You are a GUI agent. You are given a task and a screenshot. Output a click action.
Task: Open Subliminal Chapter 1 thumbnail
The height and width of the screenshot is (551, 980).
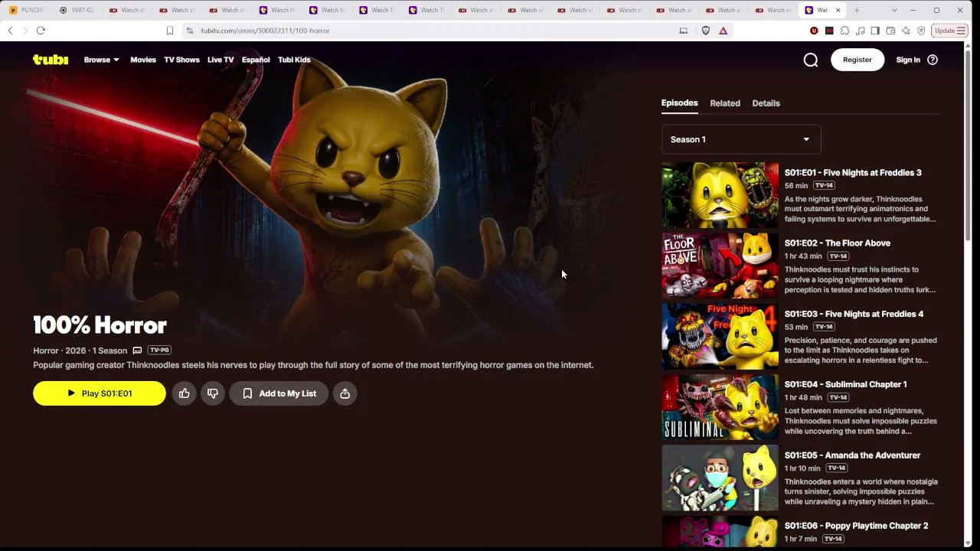pos(720,407)
